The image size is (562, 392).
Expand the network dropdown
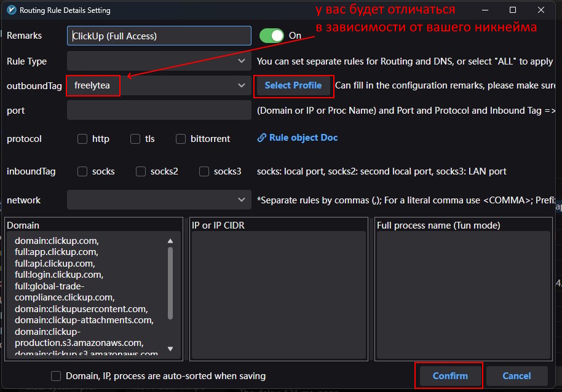coord(242,200)
